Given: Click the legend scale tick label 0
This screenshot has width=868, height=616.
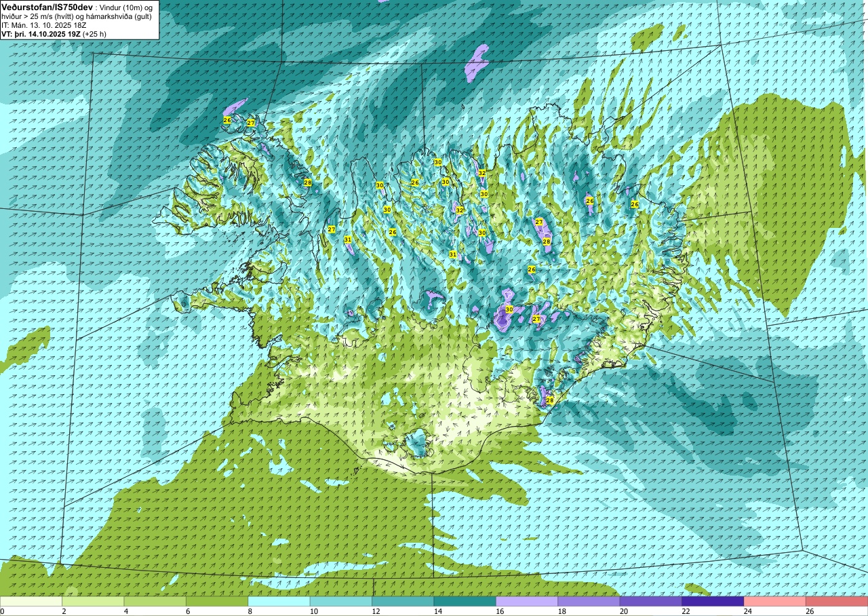Looking at the screenshot, I should click(x=2, y=611).
